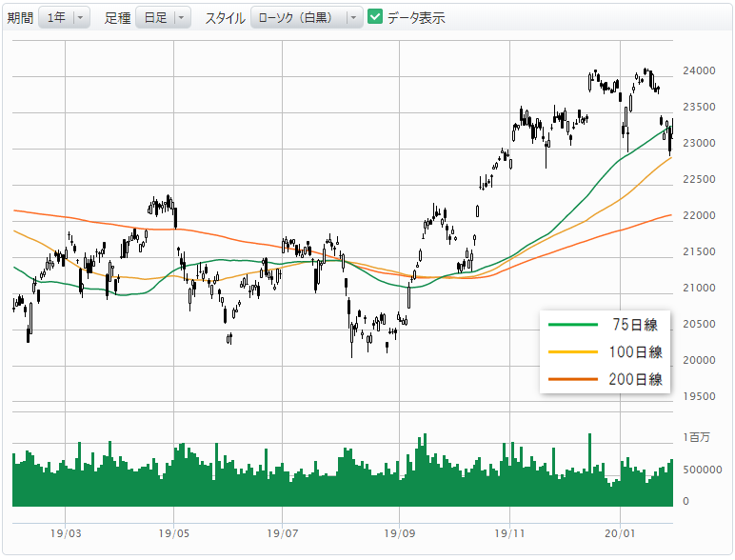735x560 pixels.
Task: Click the 22000 price axis label
Action: 699,215
